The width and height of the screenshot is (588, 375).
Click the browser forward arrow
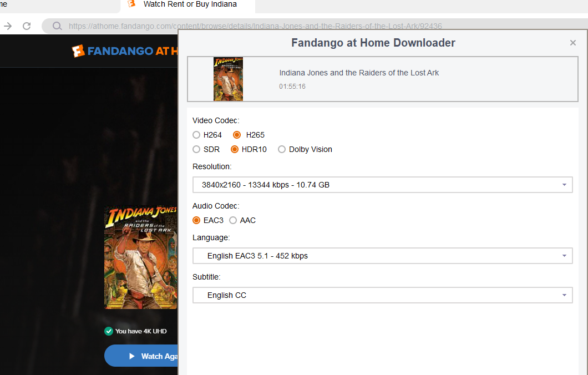(8, 26)
